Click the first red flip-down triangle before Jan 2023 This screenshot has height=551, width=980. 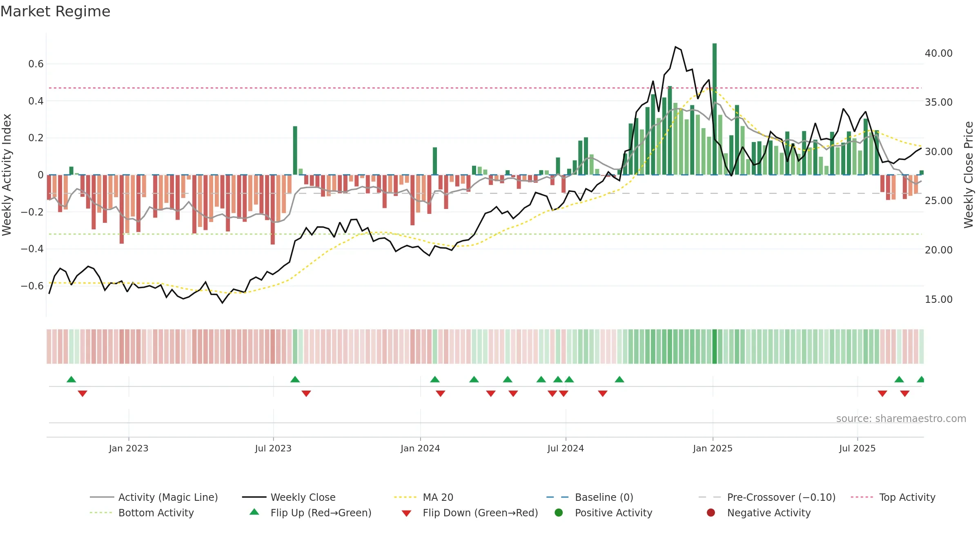(82, 393)
